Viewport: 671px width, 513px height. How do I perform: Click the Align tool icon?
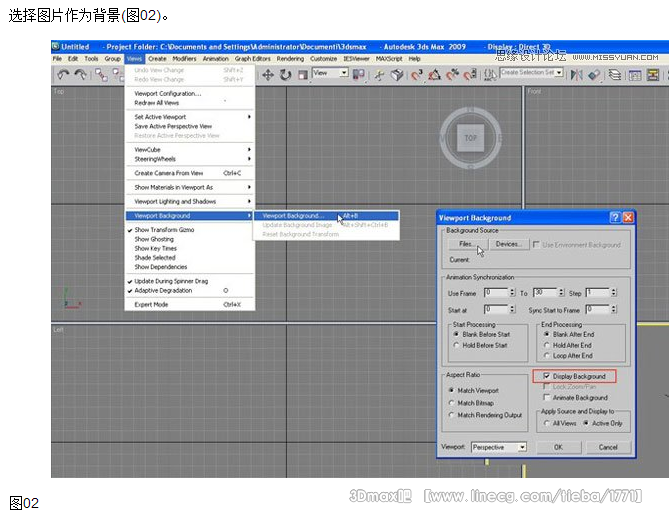coord(594,75)
